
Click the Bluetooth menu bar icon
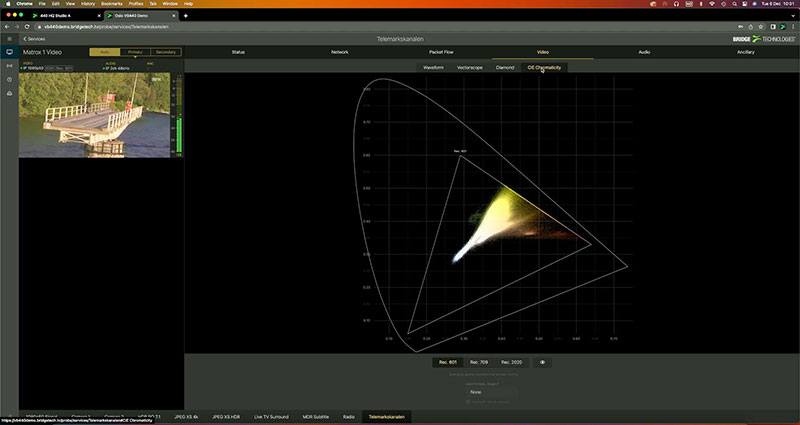click(701, 4)
